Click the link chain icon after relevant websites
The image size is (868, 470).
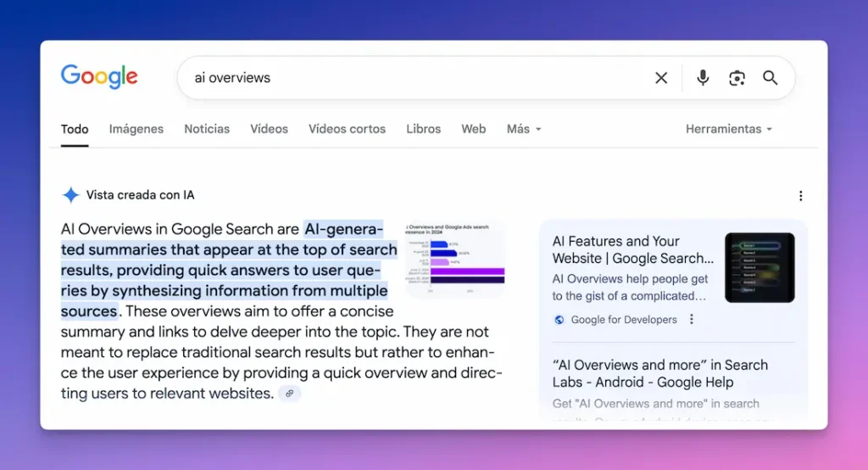point(290,394)
